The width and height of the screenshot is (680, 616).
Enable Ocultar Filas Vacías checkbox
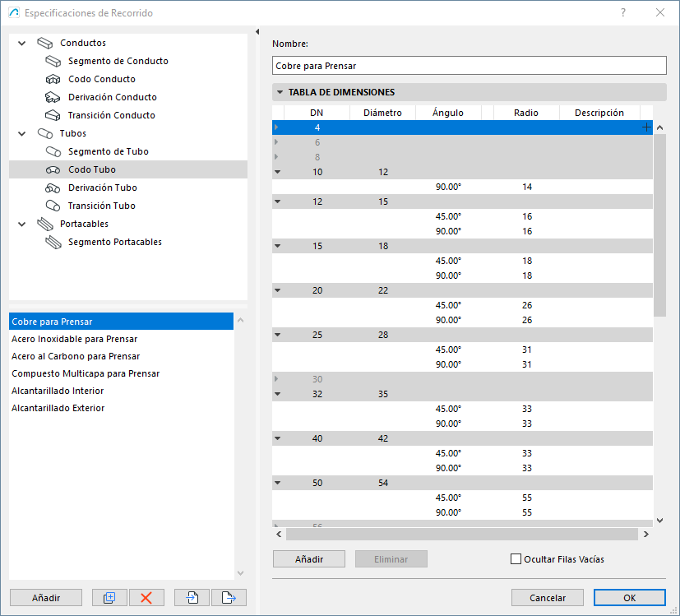tap(516, 559)
